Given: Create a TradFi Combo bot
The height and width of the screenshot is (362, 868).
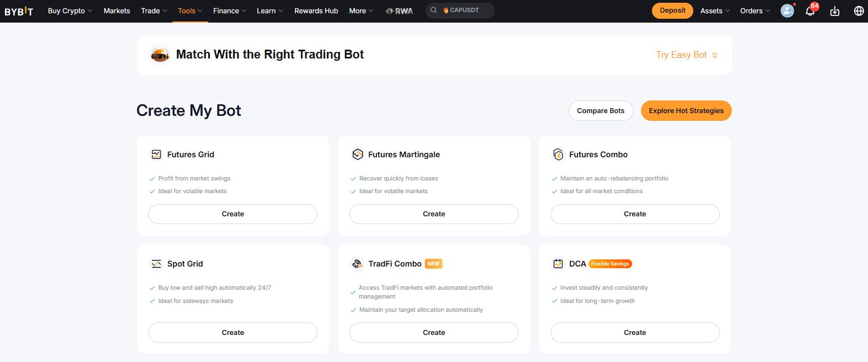Looking at the screenshot, I should coord(434,333).
